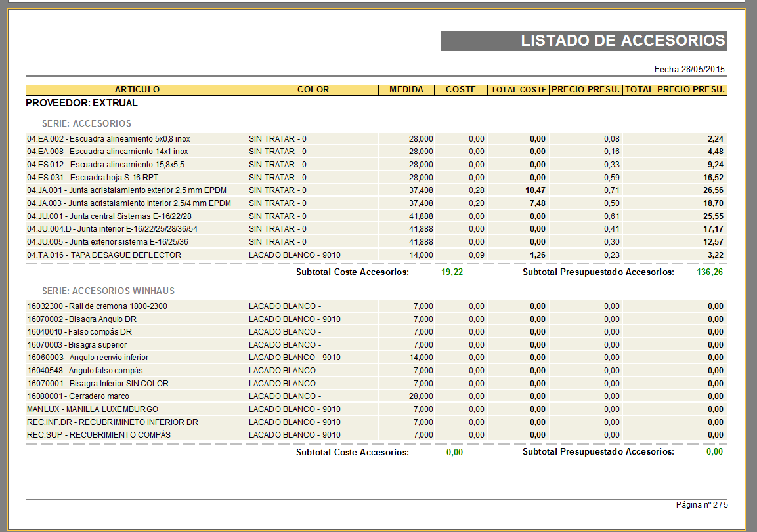
Task: Click total coste 1,26 in TAPA DESAGÜE row
Action: 537,255
